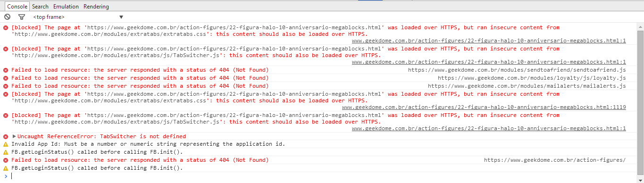Select the 404 message for sendtoafriend.js row
Image resolution: width=644 pixels, height=183 pixels.
(x=140, y=70)
